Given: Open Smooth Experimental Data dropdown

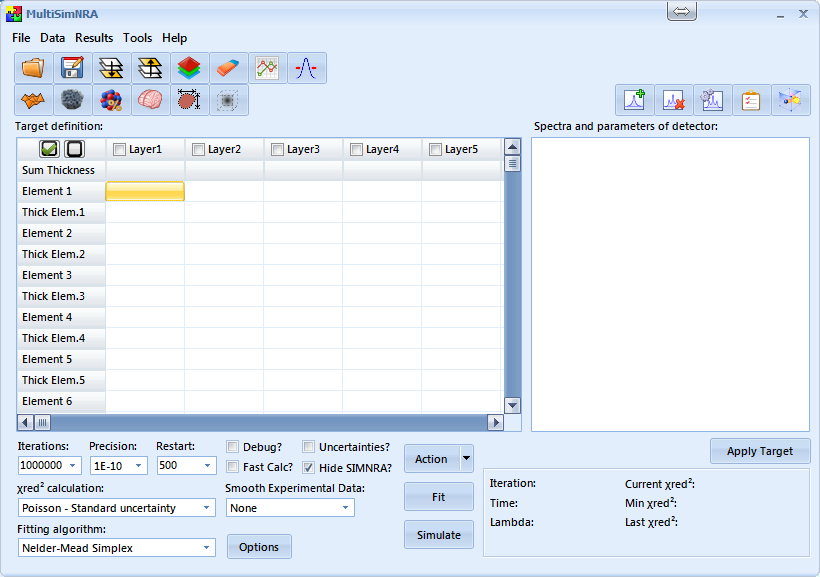Looking at the screenshot, I should (346, 508).
